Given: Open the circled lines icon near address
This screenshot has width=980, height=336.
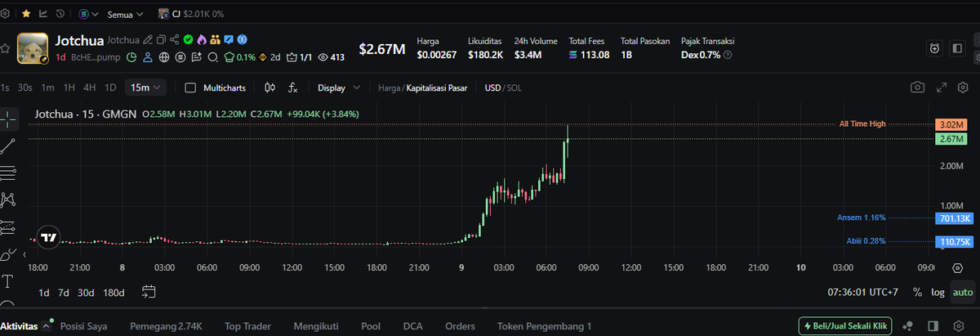Looking at the screenshot, I should [x=180, y=57].
